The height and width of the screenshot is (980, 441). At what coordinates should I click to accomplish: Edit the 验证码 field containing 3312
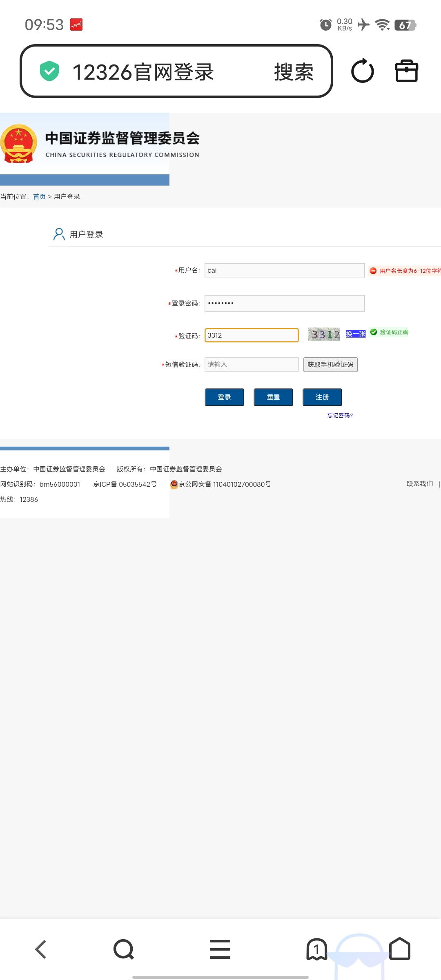click(x=252, y=335)
